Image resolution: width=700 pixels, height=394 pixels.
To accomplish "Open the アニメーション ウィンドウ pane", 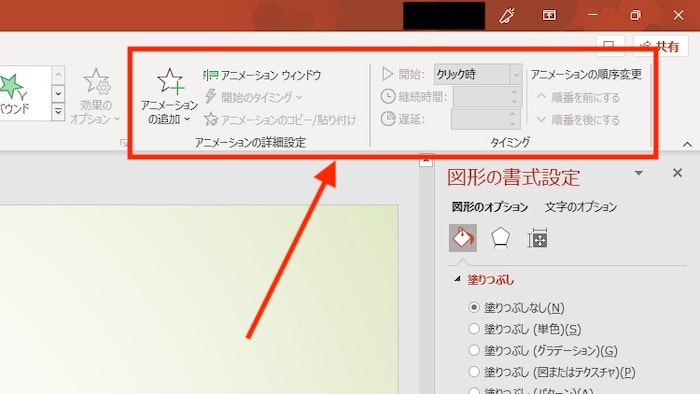I will click(262, 75).
